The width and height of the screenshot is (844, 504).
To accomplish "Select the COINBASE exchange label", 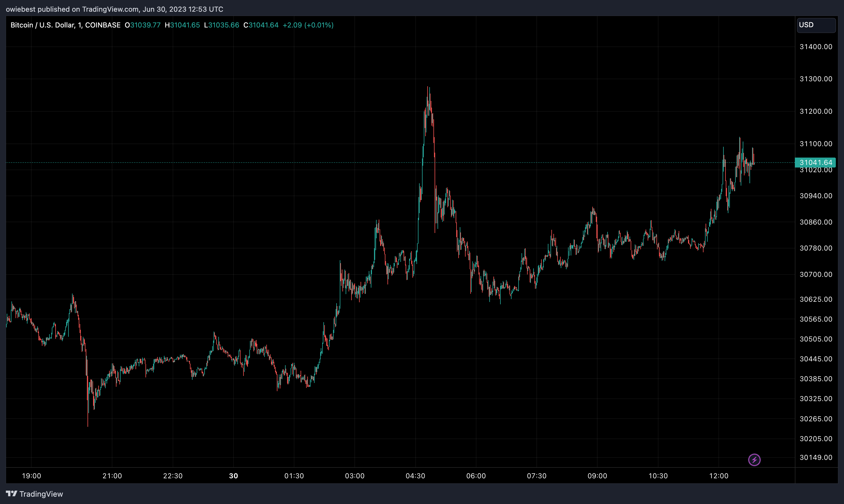I will point(104,25).
